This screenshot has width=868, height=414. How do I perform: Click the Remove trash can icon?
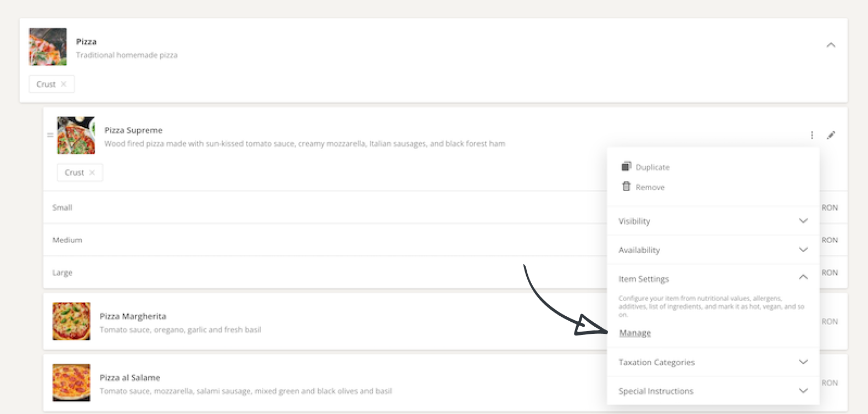tap(626, 187)
